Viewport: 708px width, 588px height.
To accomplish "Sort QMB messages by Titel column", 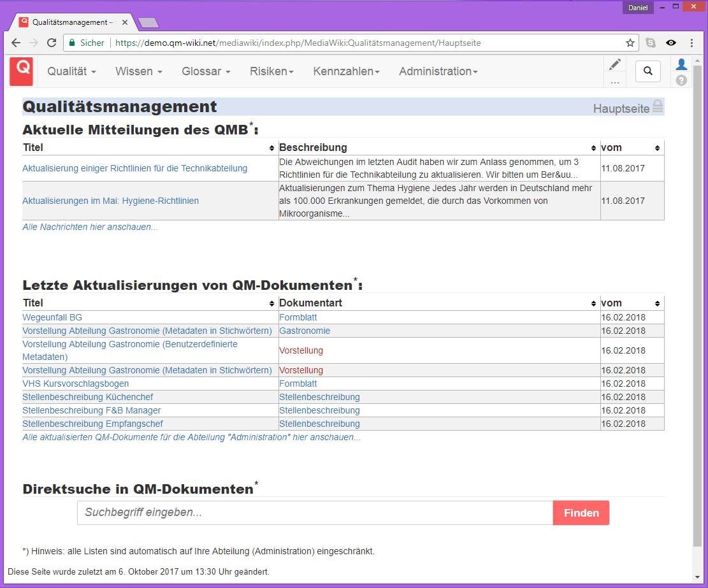I will click(x=272, y=148).
